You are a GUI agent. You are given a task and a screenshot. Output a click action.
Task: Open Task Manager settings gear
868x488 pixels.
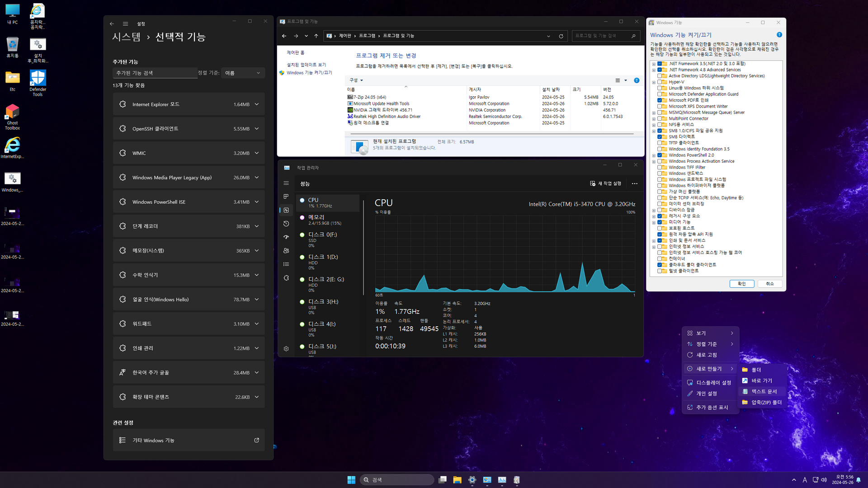[x=286, y=349]
